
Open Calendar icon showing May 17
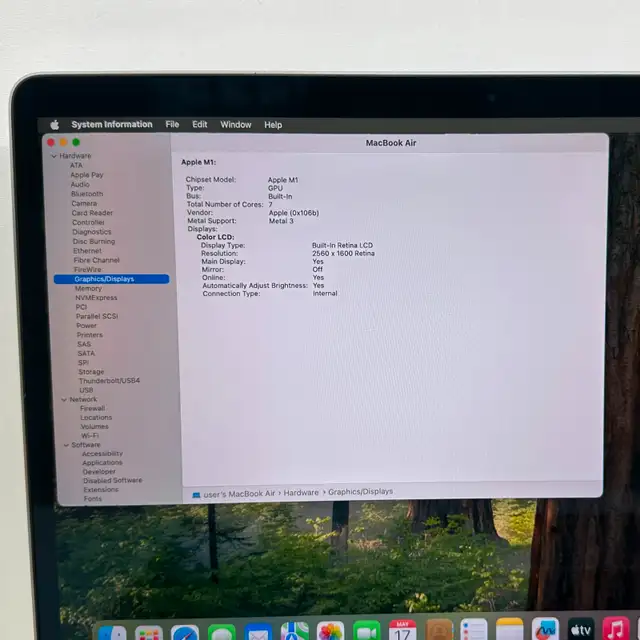coord(403,631)
